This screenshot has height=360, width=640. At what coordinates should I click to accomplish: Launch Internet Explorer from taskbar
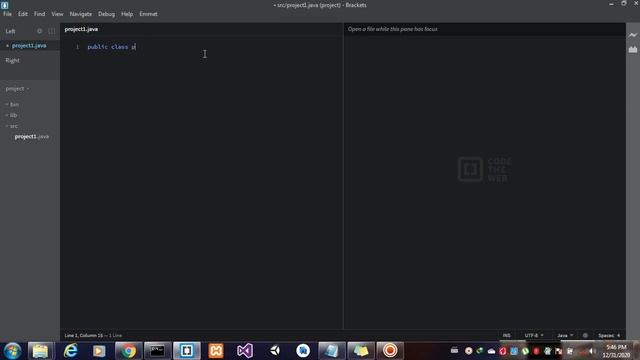70,351
